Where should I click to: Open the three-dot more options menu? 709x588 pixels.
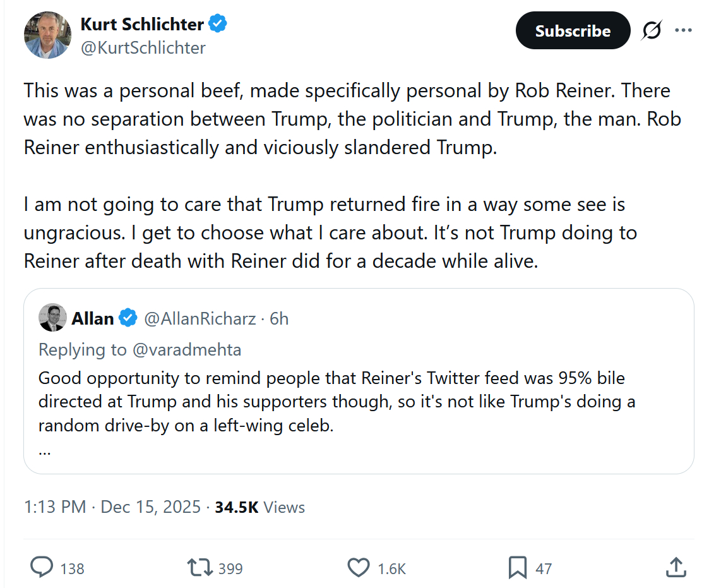tap(683, 30)
